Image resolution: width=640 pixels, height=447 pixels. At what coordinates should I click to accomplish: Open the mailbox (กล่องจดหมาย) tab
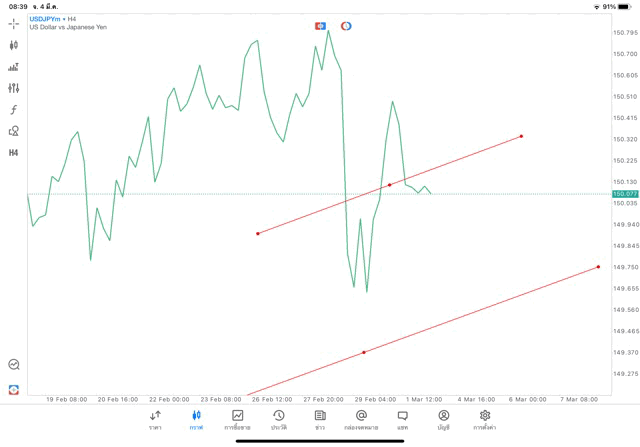pyautogui.click(x=361, y=419)
